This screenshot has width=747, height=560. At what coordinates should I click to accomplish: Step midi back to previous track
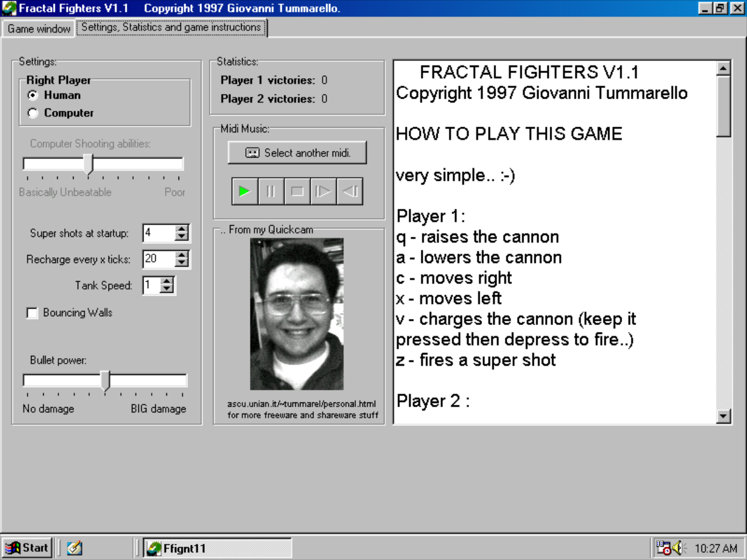pos(350,191)
